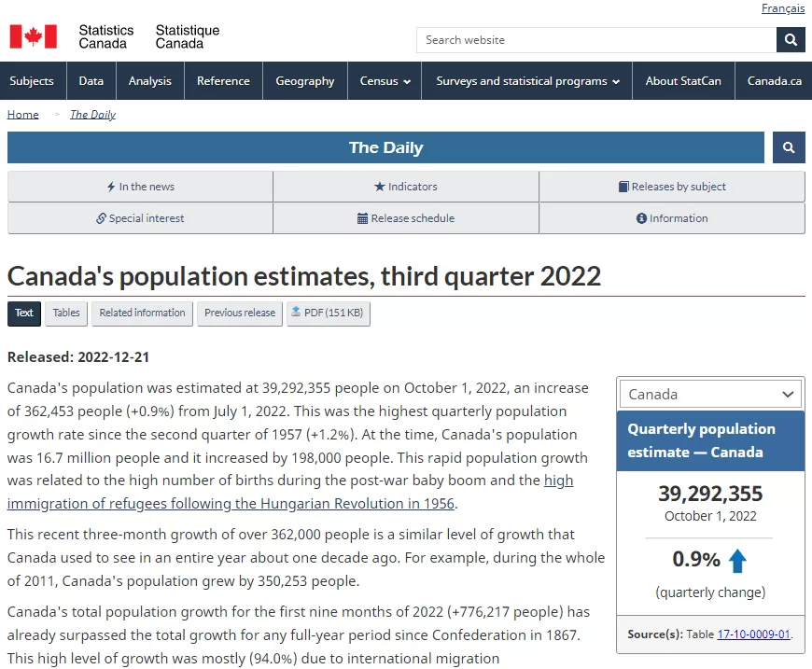Open the Indicators star section
812x669 pixels.
pyautogui.click(x=406, y=187)
